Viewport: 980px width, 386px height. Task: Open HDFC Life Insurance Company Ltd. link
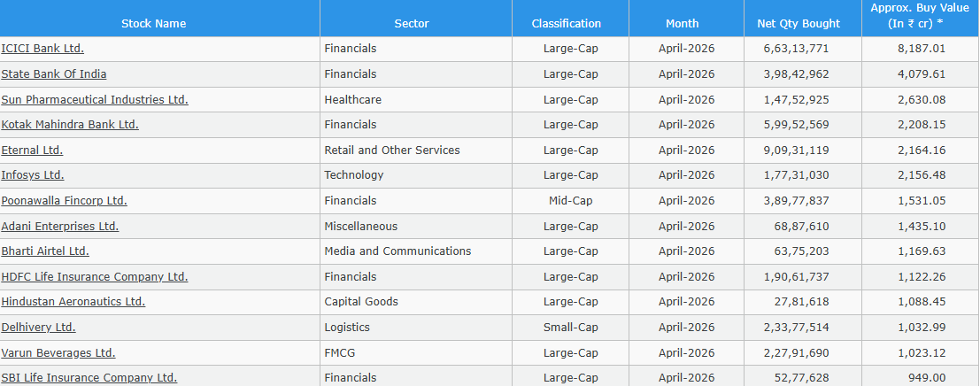coord(95,277)
